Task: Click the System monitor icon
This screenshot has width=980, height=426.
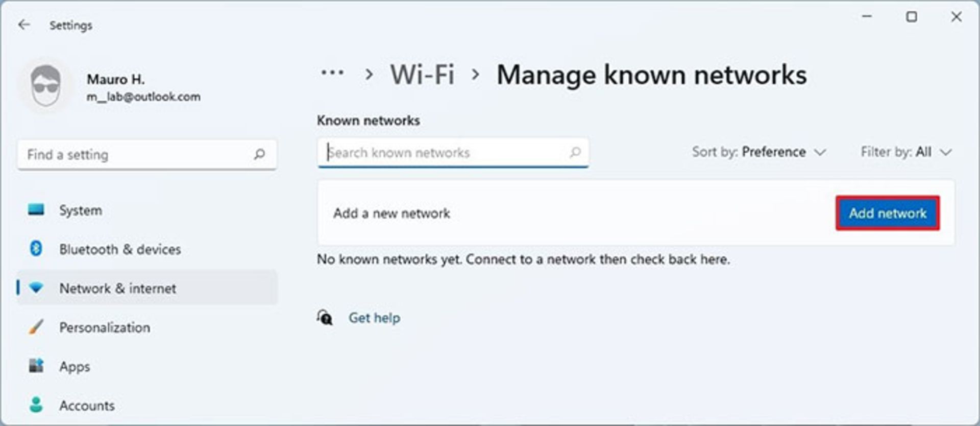Action: tap(36, 210)
